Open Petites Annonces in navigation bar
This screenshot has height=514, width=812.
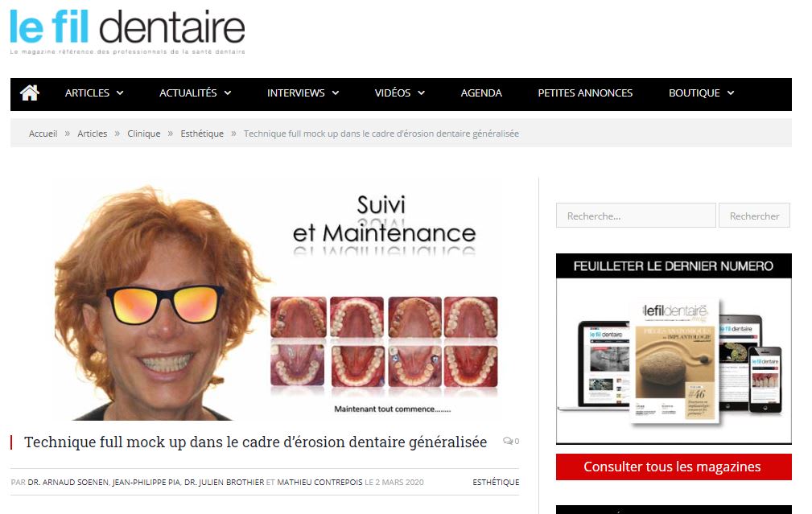585,93
